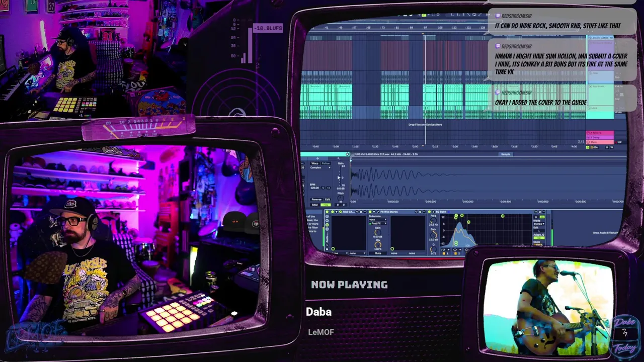This screenshot has height=362, width=644.
Task: Halve the tempo with the /2 button
Action: tap(323, 188)
